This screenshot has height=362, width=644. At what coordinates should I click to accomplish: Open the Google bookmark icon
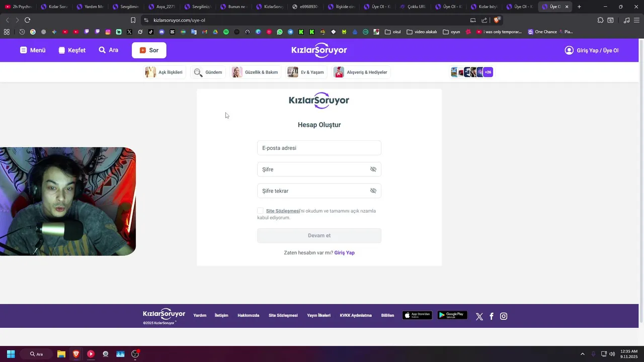click(33, 32)
